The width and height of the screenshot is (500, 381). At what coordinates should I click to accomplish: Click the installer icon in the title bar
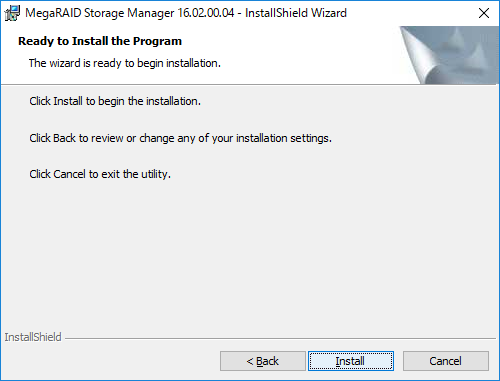click(12, 13)
